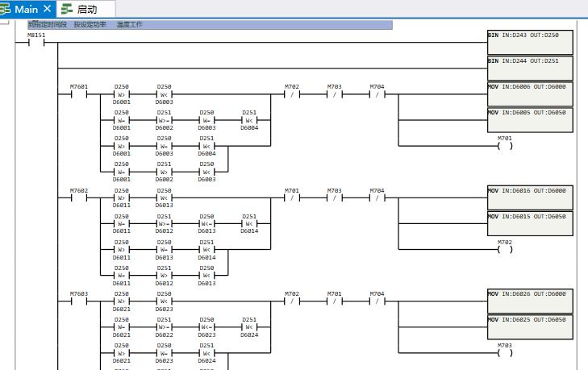This screenshot has width=588, height=370.
Task: Select the BIN IN:D244 OUT:D251 instruction block
Action: 529,68
